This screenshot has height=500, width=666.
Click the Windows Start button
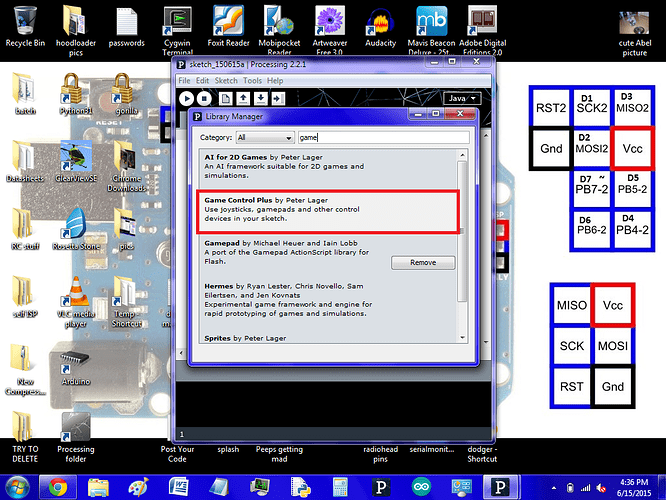pos(17,487)
